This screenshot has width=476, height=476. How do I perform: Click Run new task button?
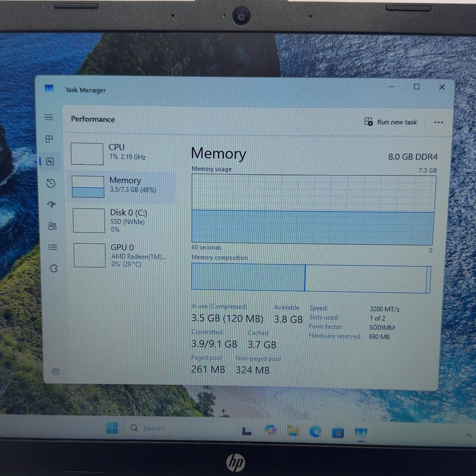391,122
